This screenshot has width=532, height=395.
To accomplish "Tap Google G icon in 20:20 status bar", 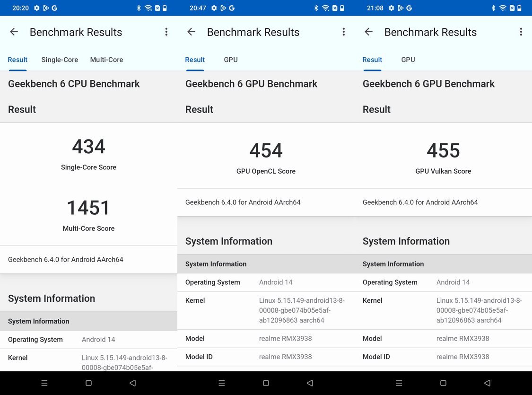I will (x=54, y=8).
